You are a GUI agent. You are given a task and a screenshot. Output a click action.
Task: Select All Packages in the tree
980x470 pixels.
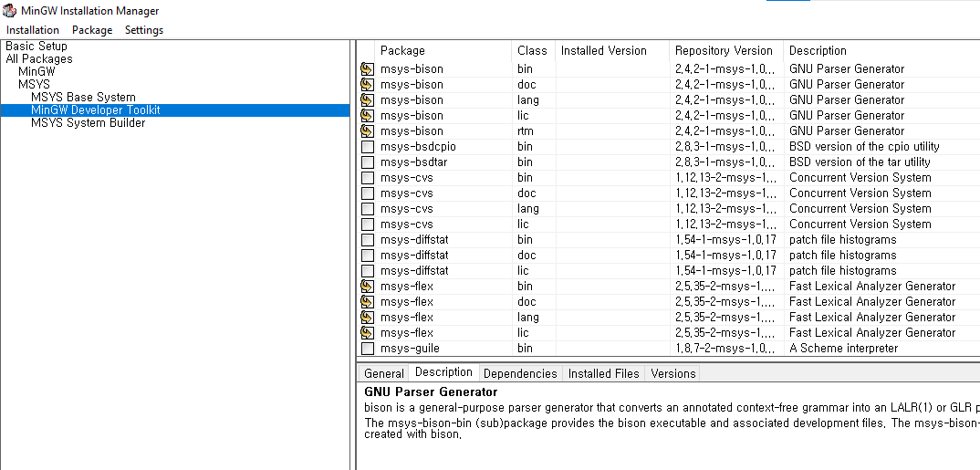point(38,59)
